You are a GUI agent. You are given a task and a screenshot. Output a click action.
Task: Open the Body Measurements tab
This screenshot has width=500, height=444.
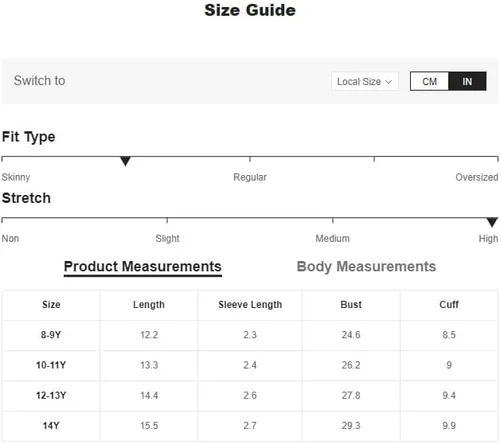click(366, 267)
